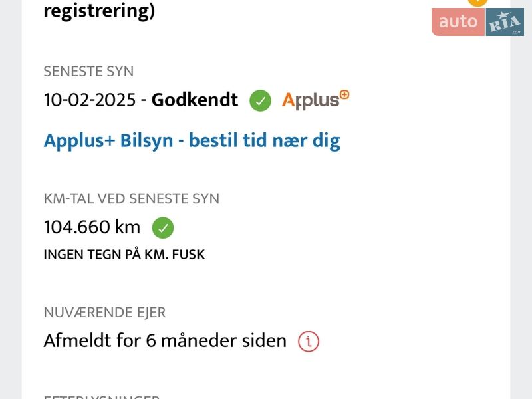Click Afmeldt for 6 måneder siden text
This screenshot has width=532, height=399.
coord(165,341)
